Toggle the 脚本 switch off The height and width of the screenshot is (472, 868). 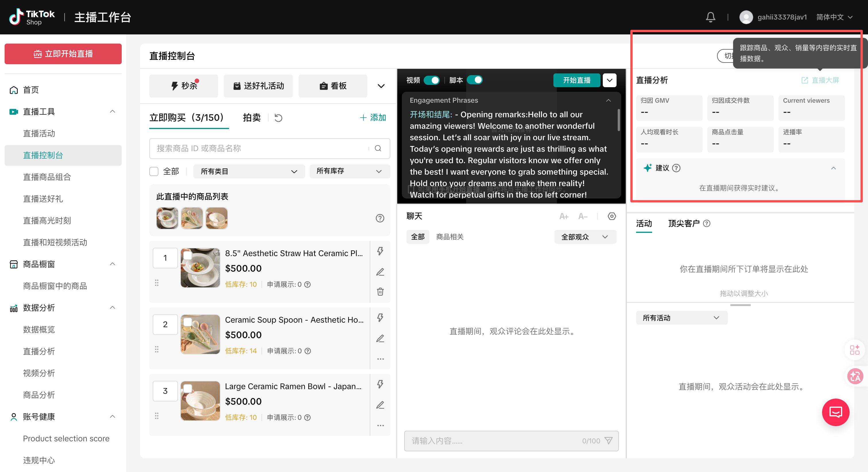475,80
